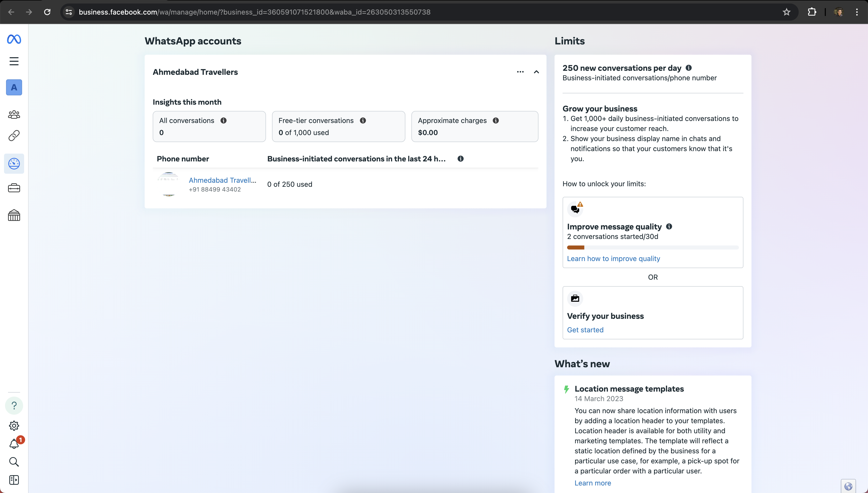Viewport: 868px width, 493px height.
Task: Click the message quality progress bar
Action: click(x=653, y=248)
